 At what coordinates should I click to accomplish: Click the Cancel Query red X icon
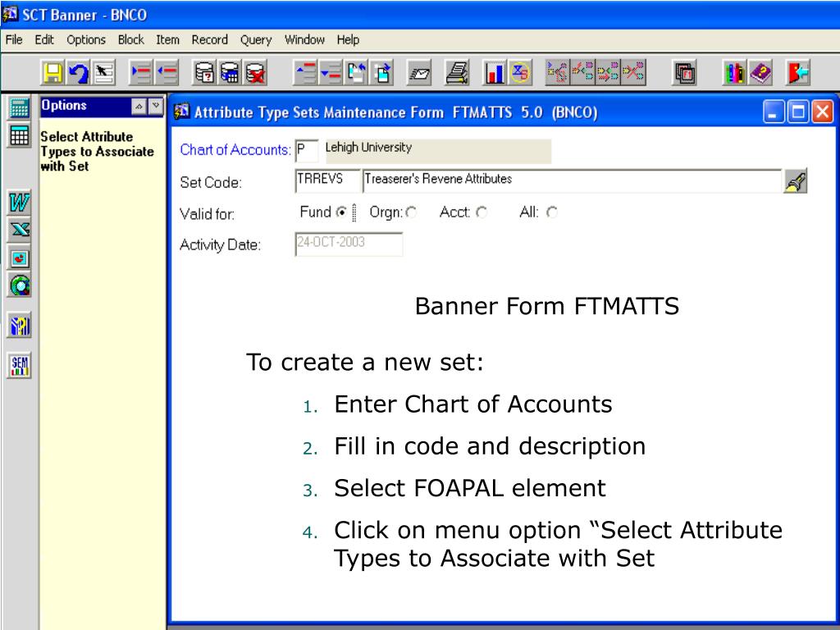click(256, 73)
